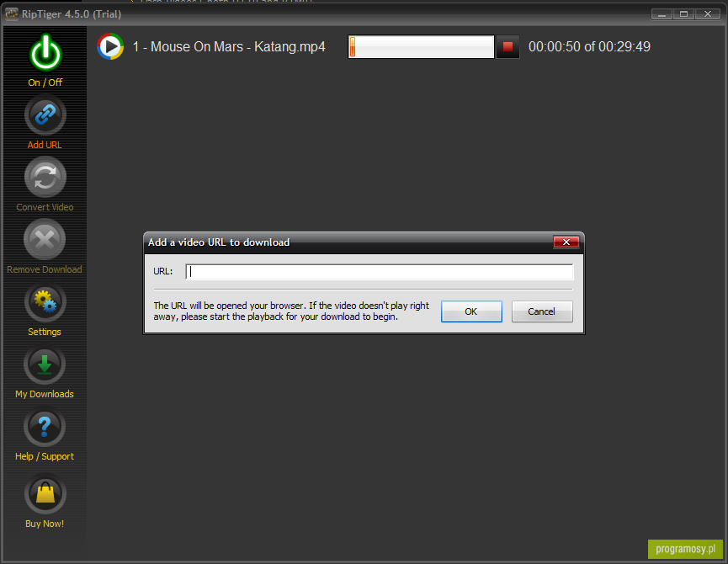Click the download progress bar for Katang.mp4
The height and width of the screenshot is (564, 728).
421,47
